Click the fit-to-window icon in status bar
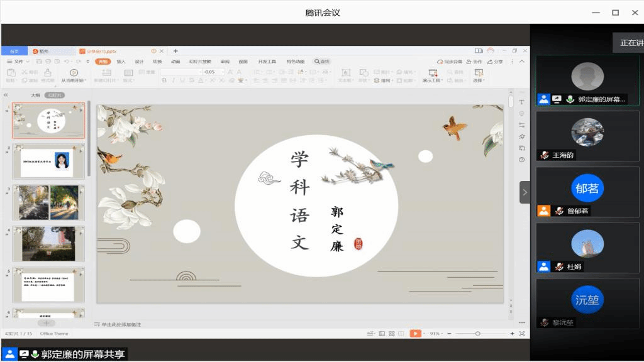Viewport: 644px width, 362px height. [522, 334]
